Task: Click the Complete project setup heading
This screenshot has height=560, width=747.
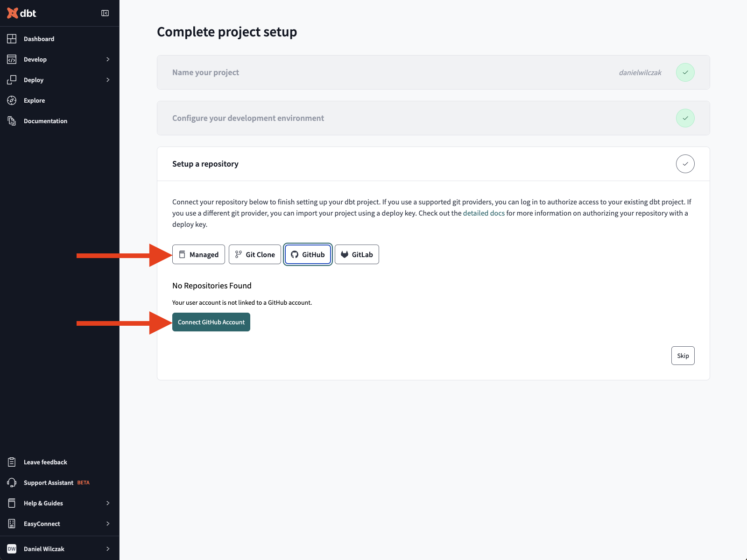Action: [x=227, y=32]
